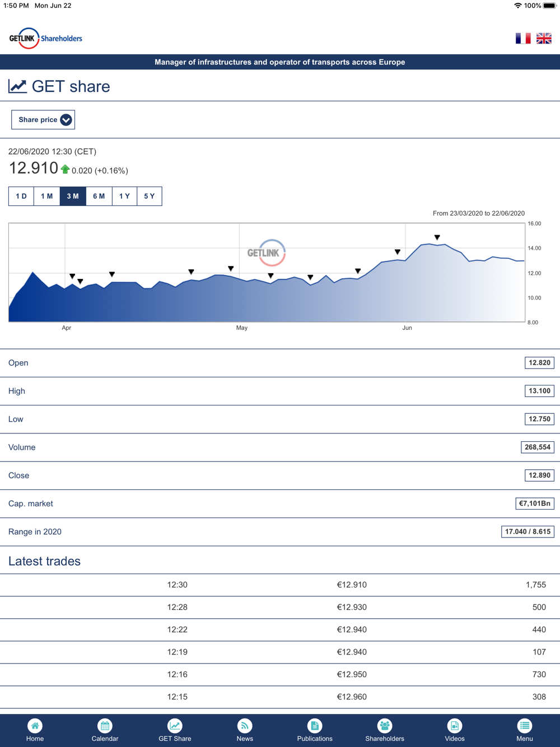Select the 3 M chart period
The width and height of the screenshot is (560, 747).
pyautogui.click(x=73, y=196)
